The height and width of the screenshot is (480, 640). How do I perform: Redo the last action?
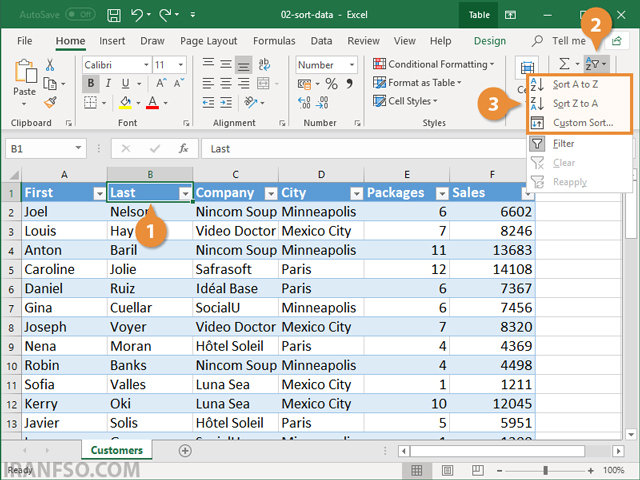166,15
